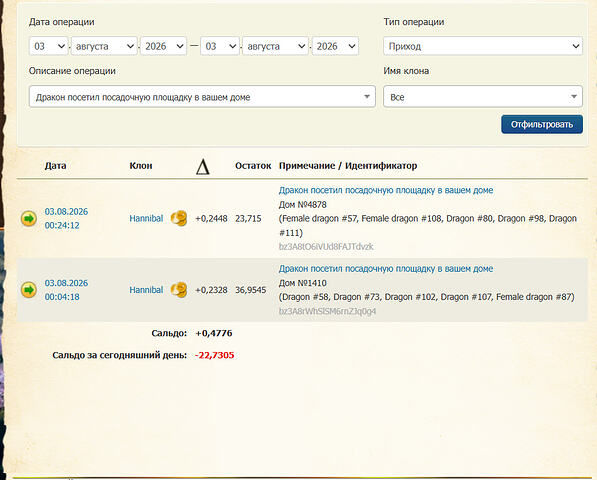Screen dimensions: 597x480
Task: Click green arrow icon for 00:04:18 entry
Action: [29, 290]
